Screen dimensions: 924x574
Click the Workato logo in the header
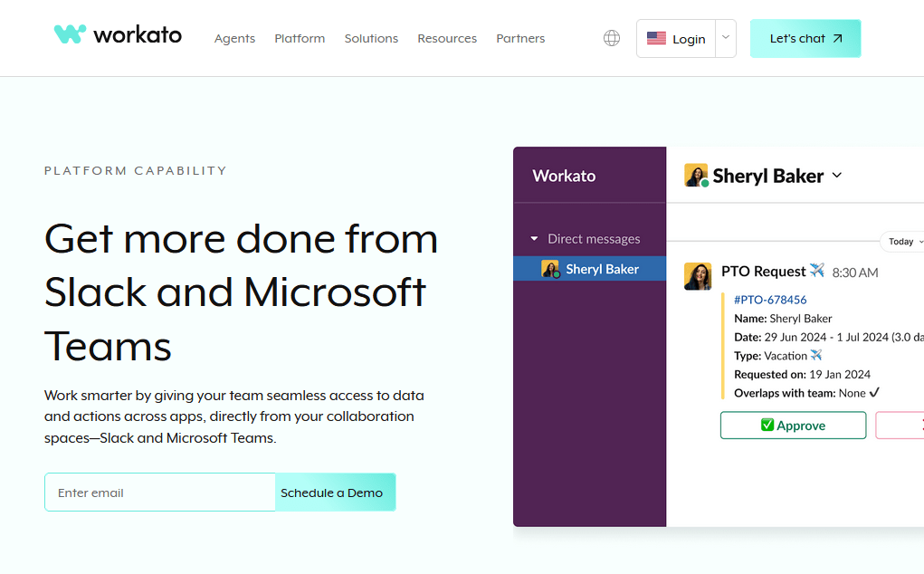pyautogui.click(x=118, y=35)
